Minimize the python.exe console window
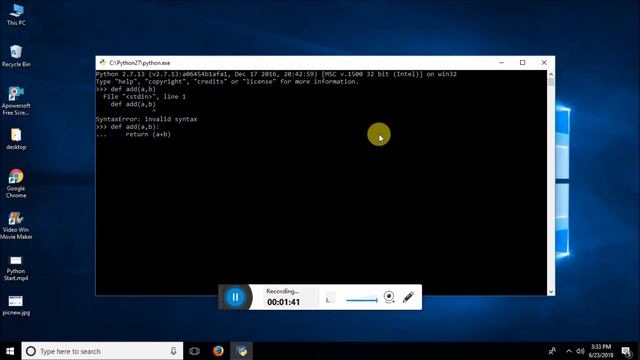This screenshot has width=640, height=360. point(501,62)
